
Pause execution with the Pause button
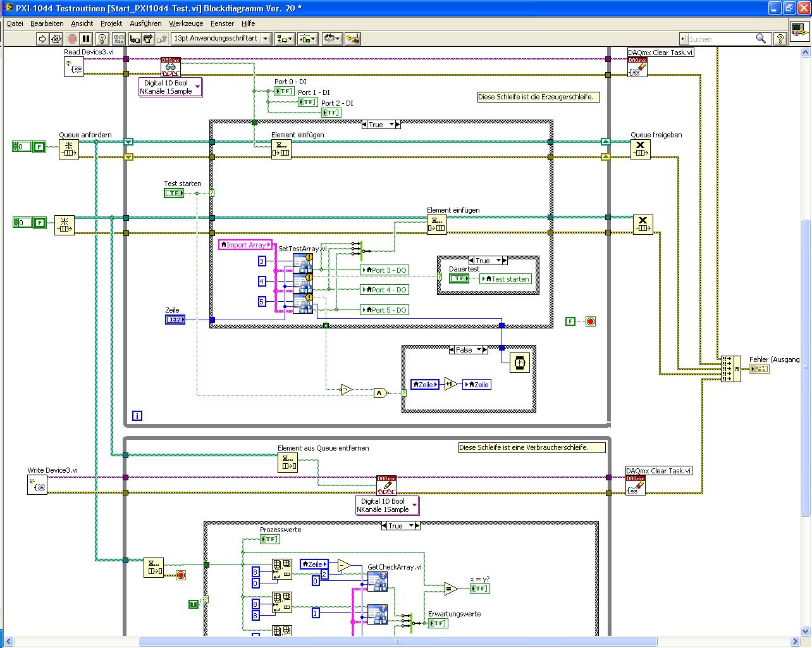[x=87, y=39]
